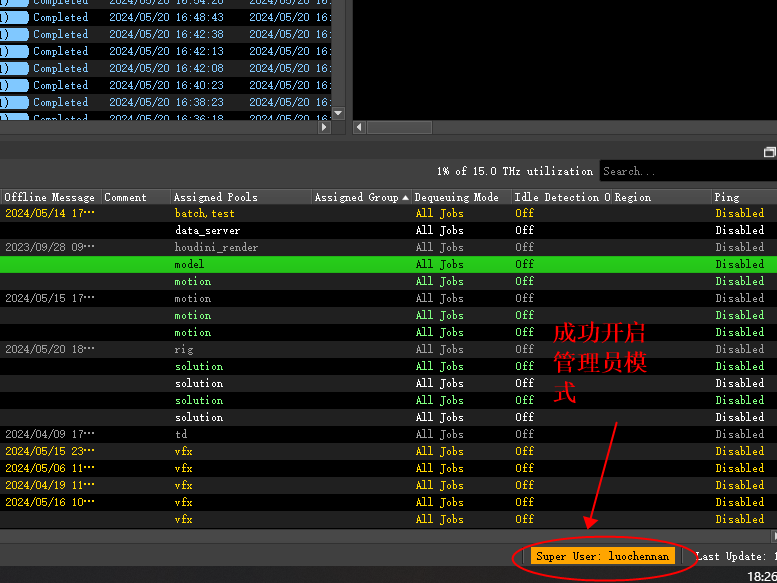Click the float panel icon beside utilization
Viewport: 777px width, 583px height.
[x=769, y=152]
